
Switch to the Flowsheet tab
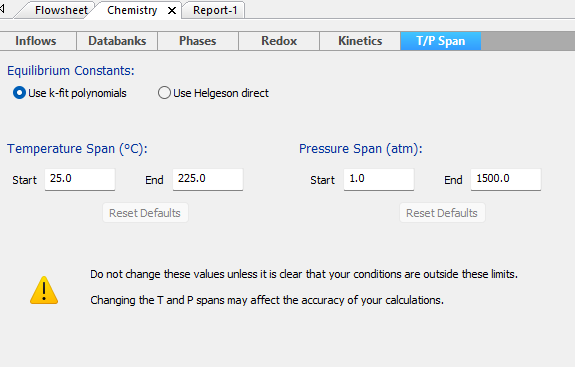click(61, 10)
